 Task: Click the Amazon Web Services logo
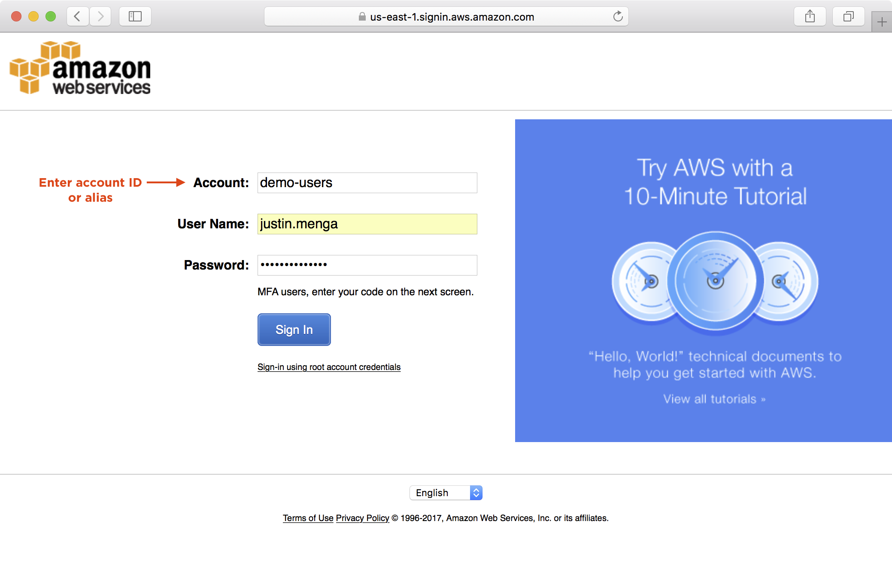point(80,68)
